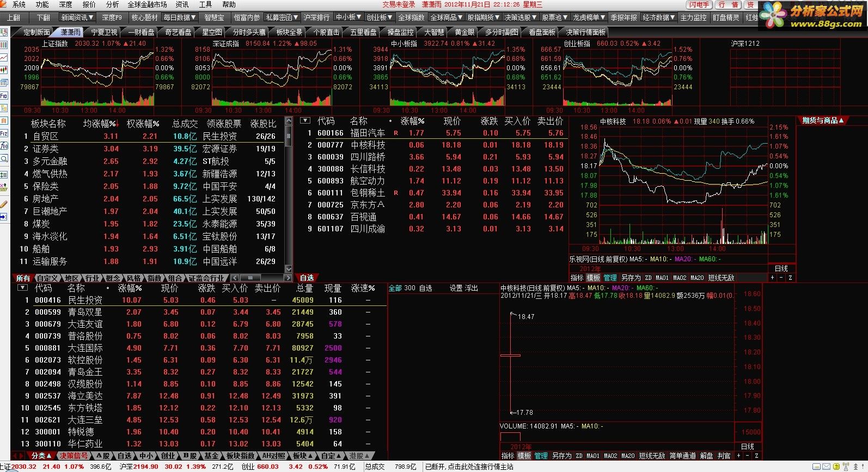
Task: Click the 深度F9 toolbar button
Action: [x=112, y=17]
